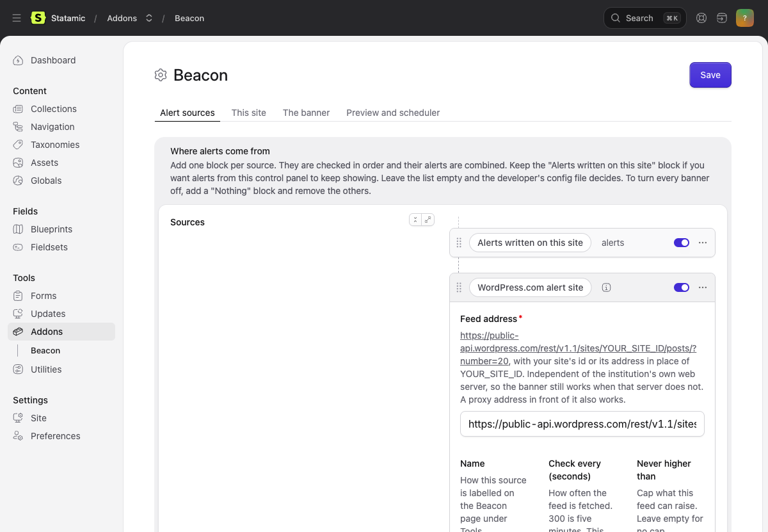Go to Dashboard in sidebar
The width and height of the screenshot is (768, 532).
(x=53, y=60)
